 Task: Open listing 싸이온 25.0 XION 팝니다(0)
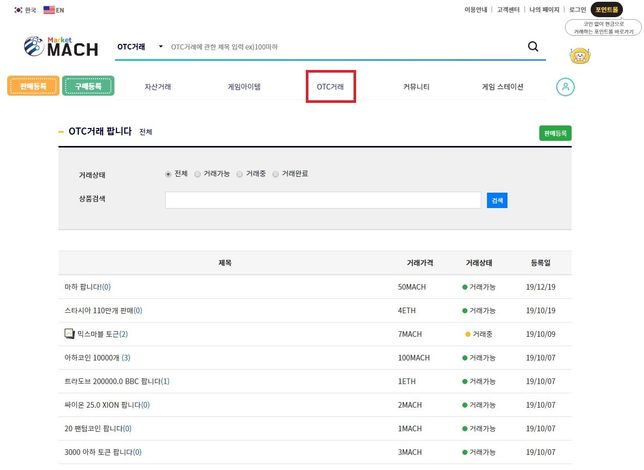pos(107,405)
